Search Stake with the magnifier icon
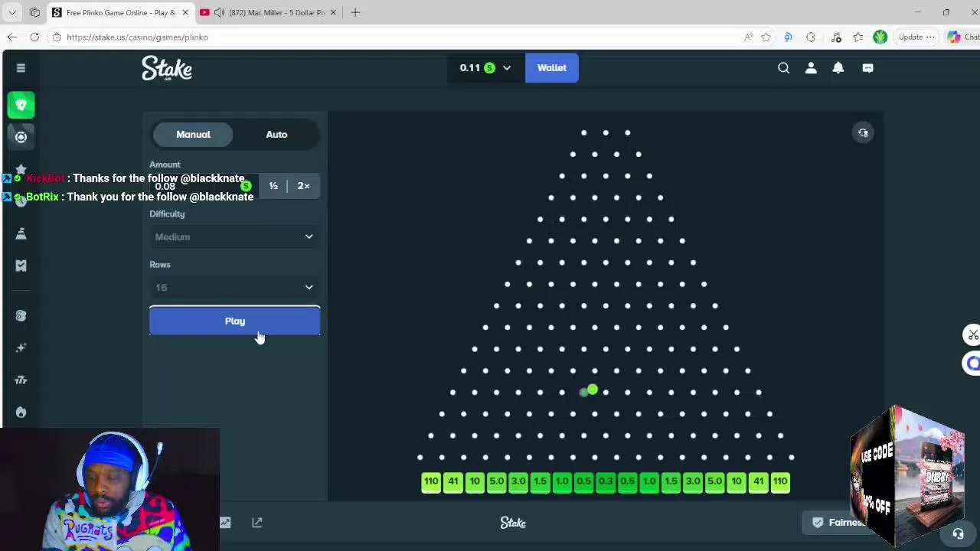 click(783, 68)
